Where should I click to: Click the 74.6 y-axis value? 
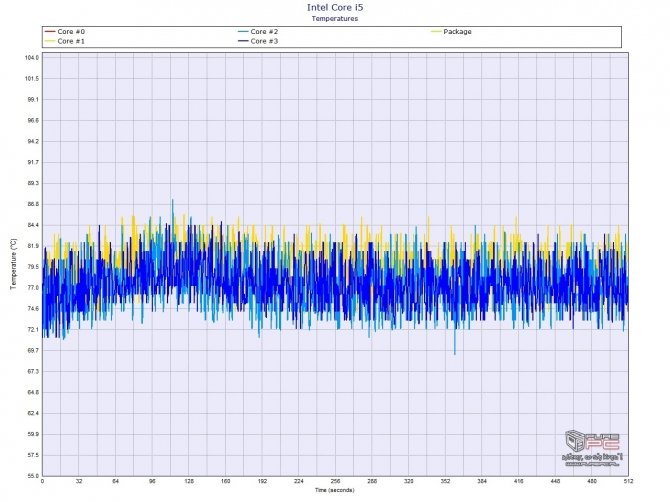coord(32,309)
